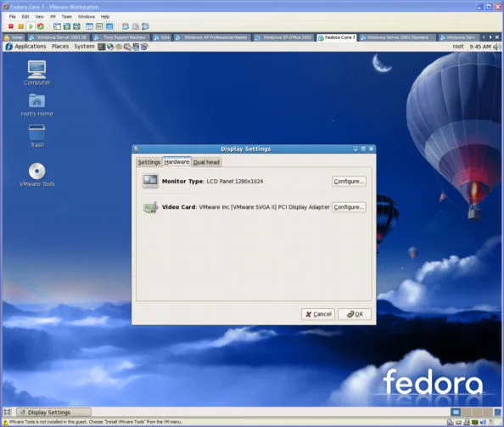Click 'LCD Panel 1280x1024' monitor text
504x427 pixels.
pos(235,182)
